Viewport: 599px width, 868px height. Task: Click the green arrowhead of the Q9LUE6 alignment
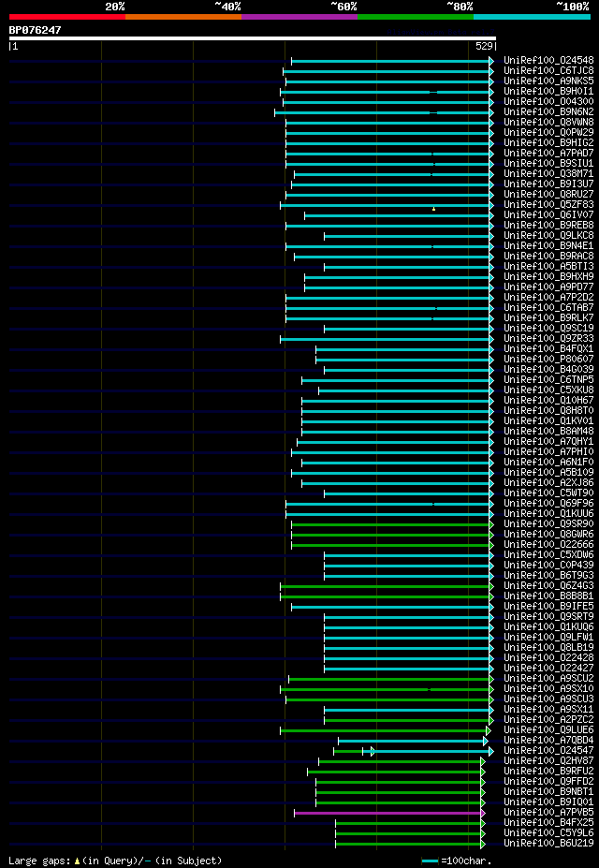click(489, 730)
